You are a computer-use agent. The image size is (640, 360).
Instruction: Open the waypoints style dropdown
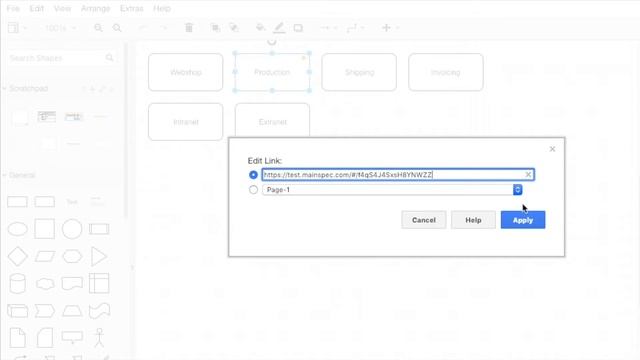(356, 28)
